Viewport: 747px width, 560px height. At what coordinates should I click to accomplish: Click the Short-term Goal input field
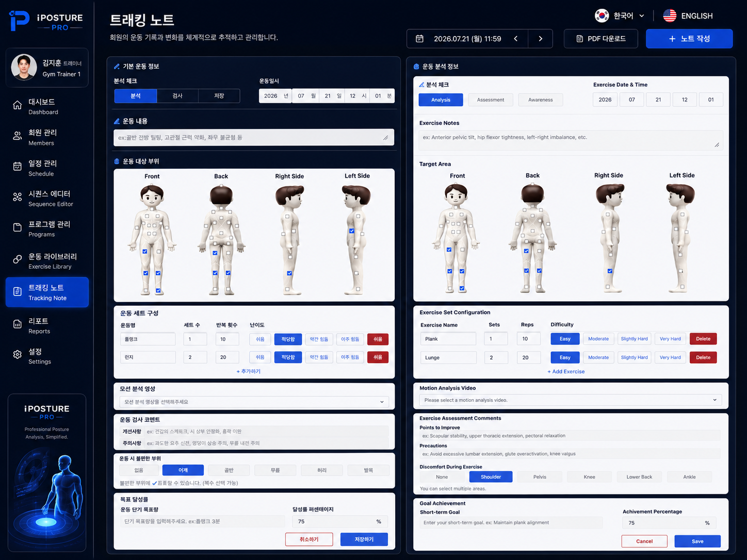coord(511,523)
